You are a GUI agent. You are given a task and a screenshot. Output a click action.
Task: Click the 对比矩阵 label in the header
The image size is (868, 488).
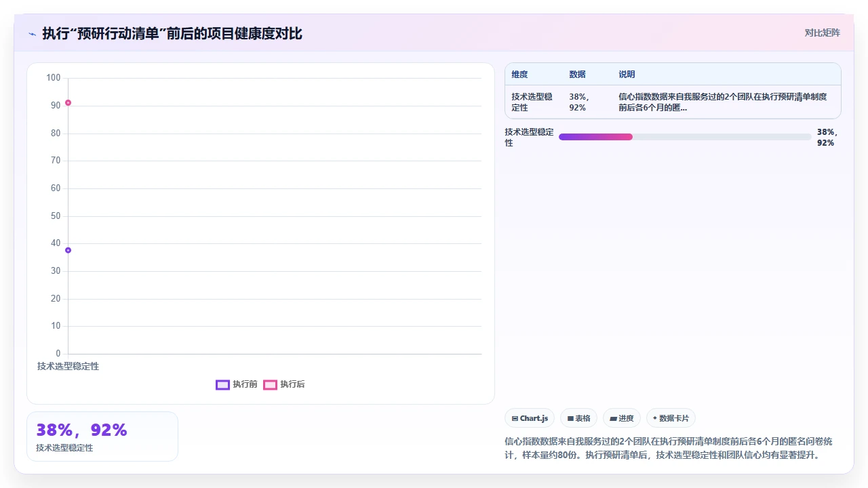click(822, 33)
